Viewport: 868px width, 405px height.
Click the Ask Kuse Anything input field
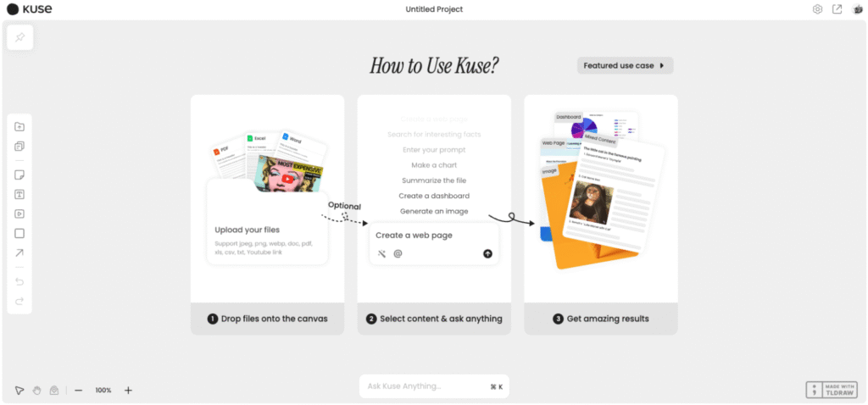tap(424, 386)
